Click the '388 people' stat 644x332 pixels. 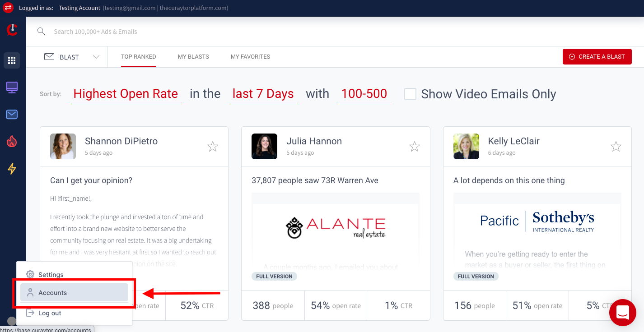[x=273, y=305]
